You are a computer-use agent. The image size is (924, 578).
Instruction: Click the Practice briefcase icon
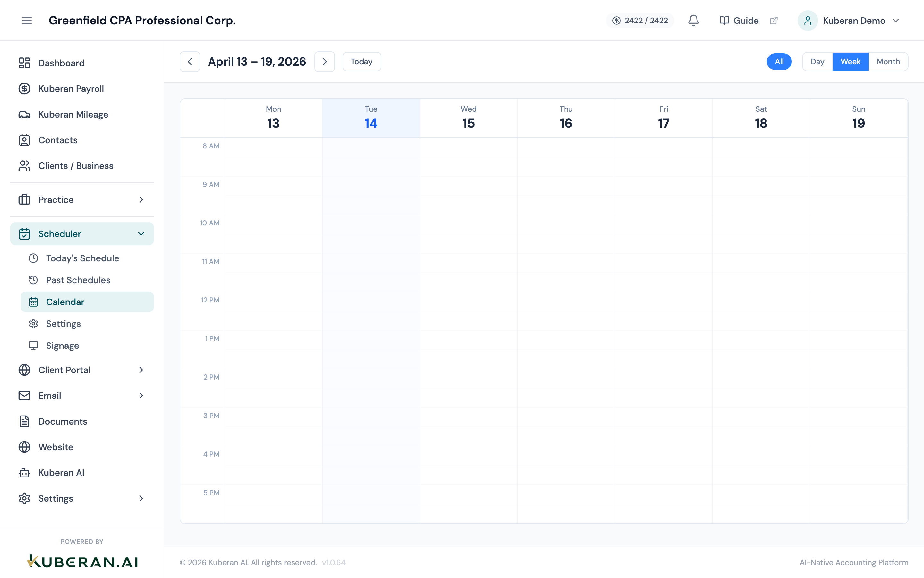[24, 199]
